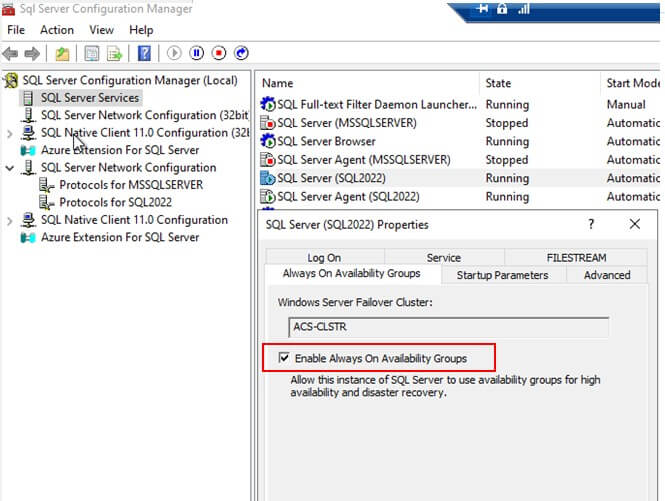Switch to the Service tab
This screenshot has width=665, height=501.
tap(444, 257)
